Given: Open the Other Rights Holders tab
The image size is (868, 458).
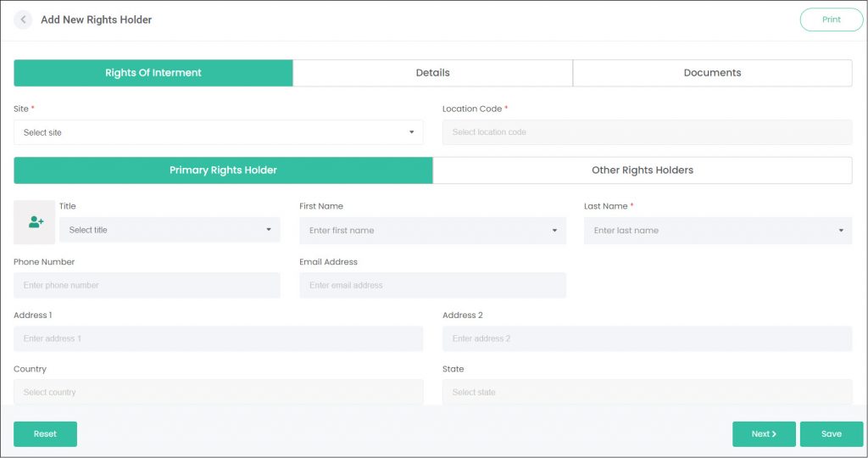Looking at the screenshot, I should pos(643,170).
